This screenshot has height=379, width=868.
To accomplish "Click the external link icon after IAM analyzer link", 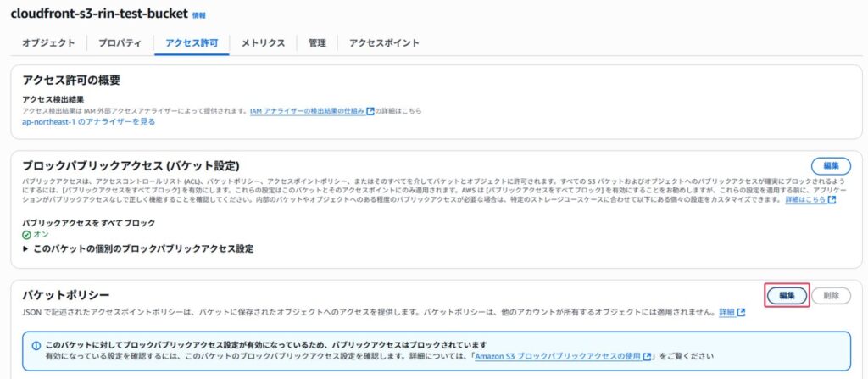I will coord(370,111).
